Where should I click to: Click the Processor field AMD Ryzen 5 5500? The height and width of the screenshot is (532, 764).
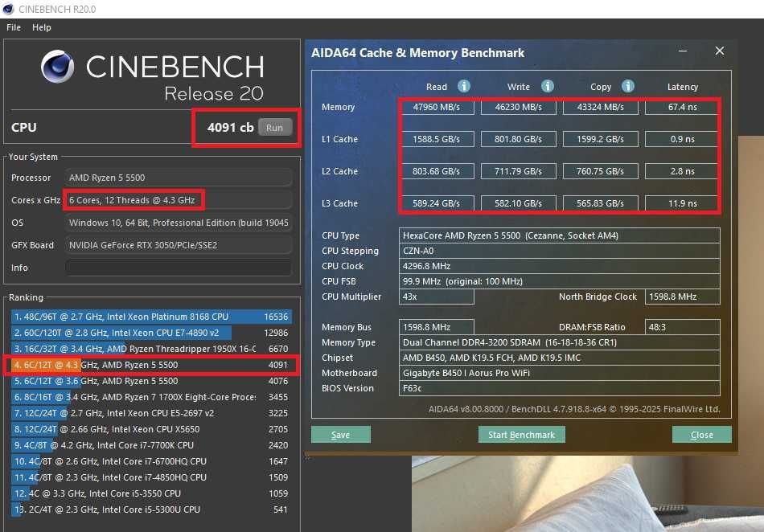click(x=179, y=178)
